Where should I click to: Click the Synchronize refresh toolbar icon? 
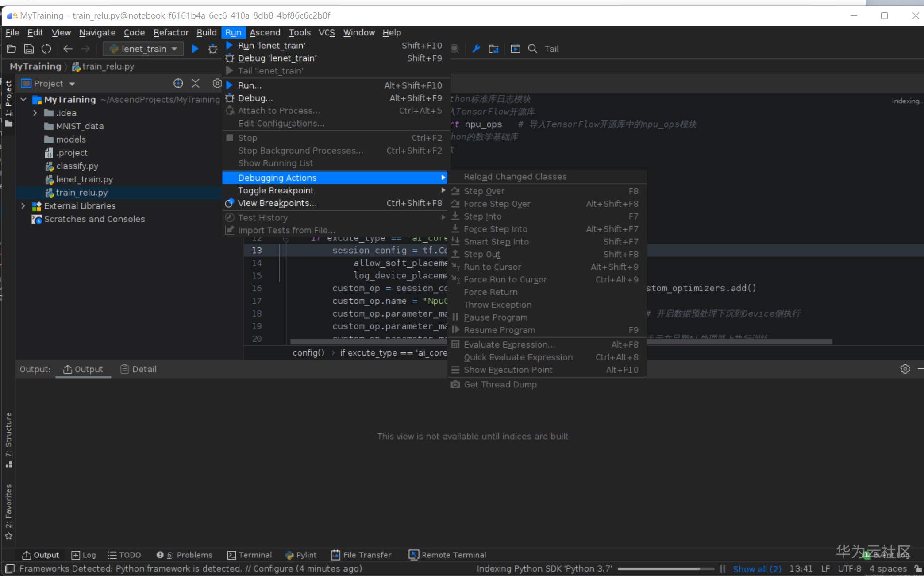tap(46, 49)
